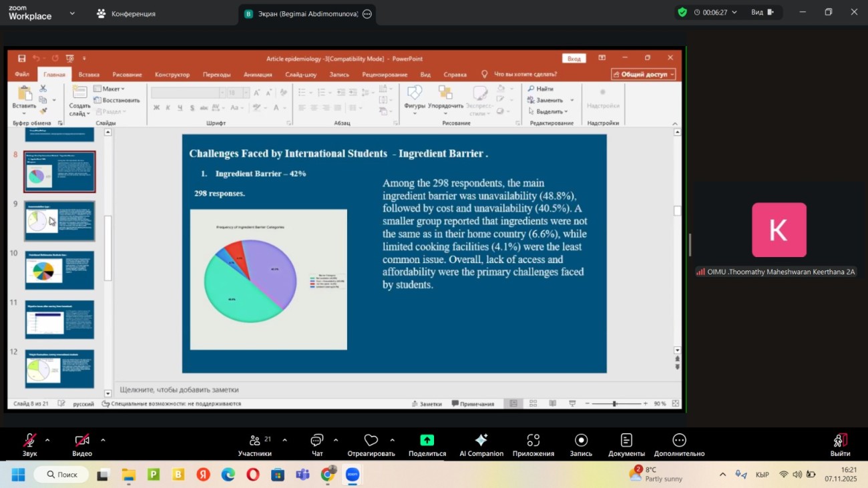
Task: Open the Documents (Документы) icon
Action: pyautogui.click(x=626, y=441)
